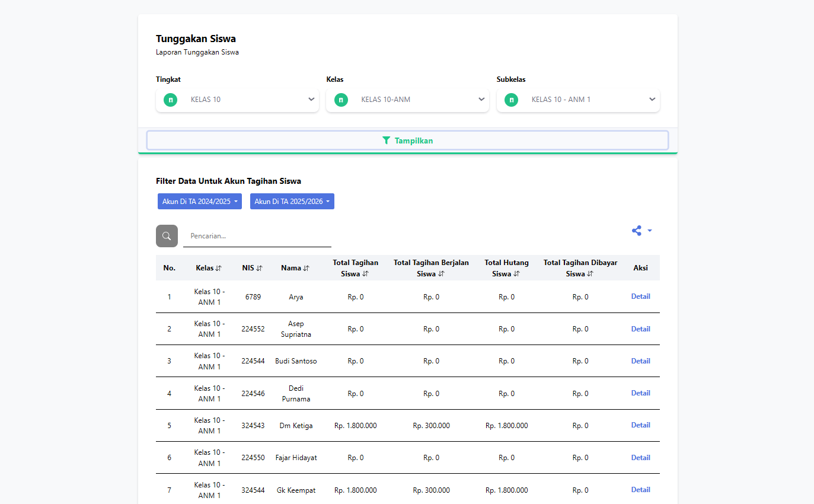Sort by Total Hutang Siswa column
This screenshot has width=814, height=504.
pos(516,274)
